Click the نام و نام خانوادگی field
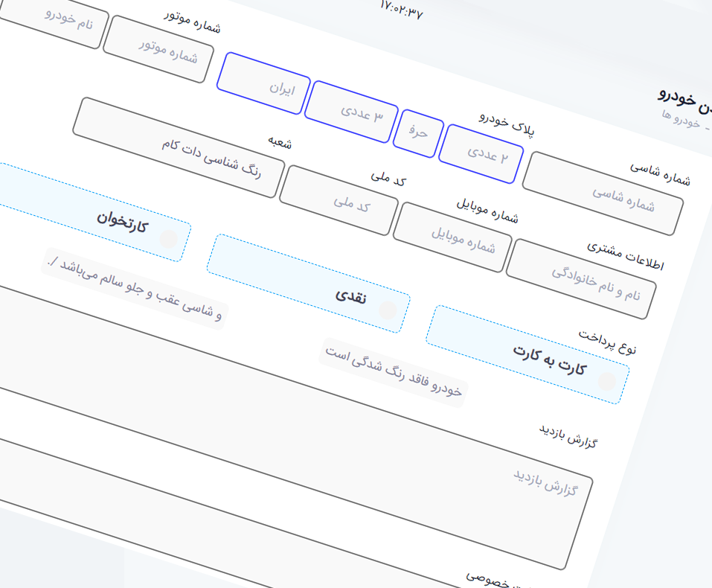This screenshot has height=588, width=712. 581,279
